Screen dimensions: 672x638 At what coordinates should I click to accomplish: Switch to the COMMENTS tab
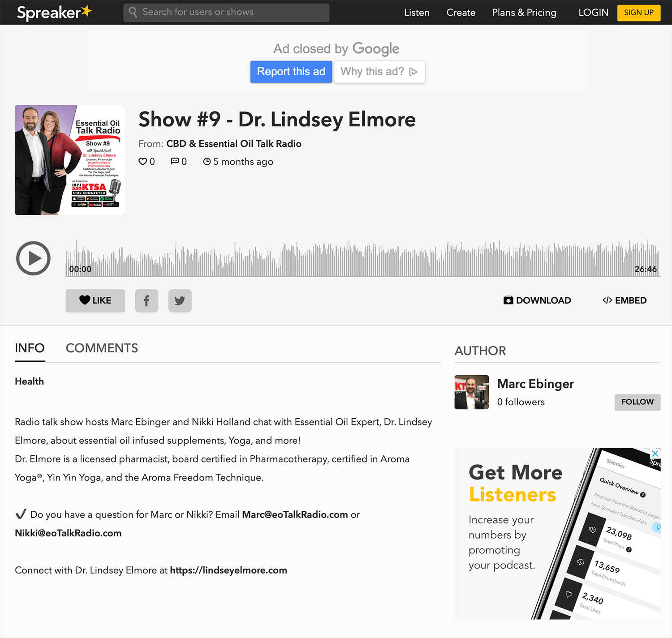point(102,348)
